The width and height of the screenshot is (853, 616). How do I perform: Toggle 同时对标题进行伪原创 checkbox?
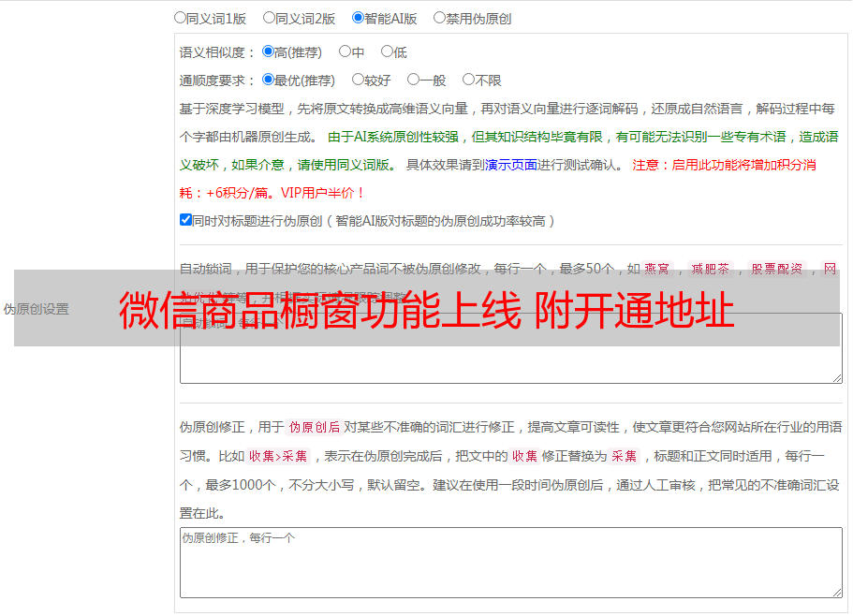click(185, 220)
